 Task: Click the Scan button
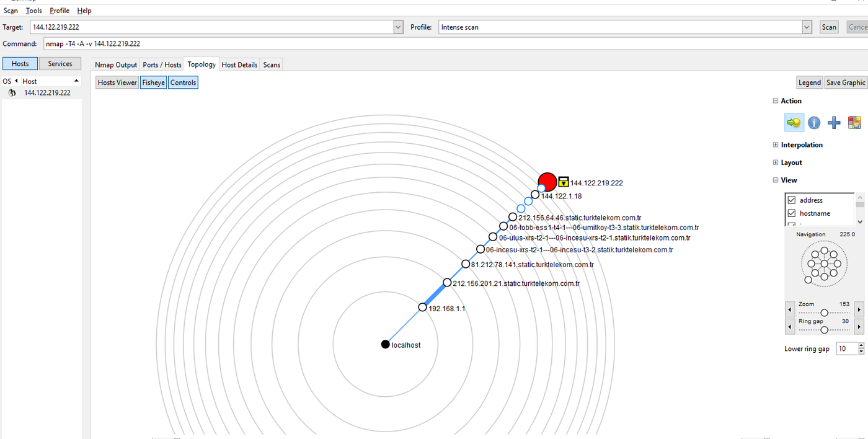[x=829, y=27]
